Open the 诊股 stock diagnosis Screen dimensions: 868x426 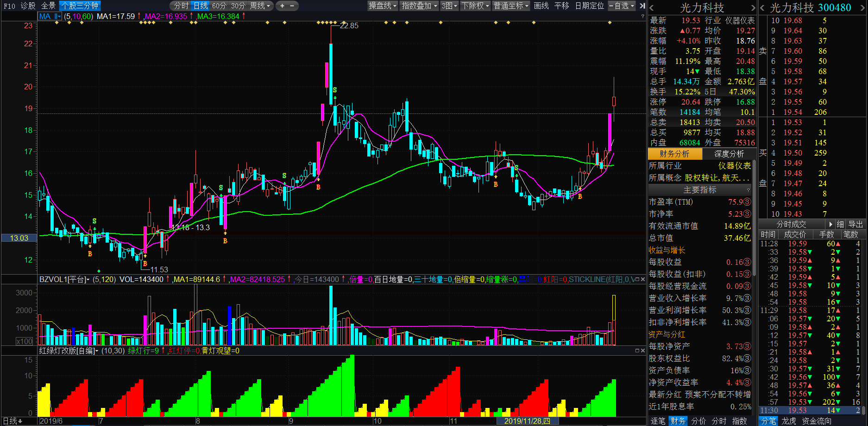pyautogui.click(x=28, y=6)
